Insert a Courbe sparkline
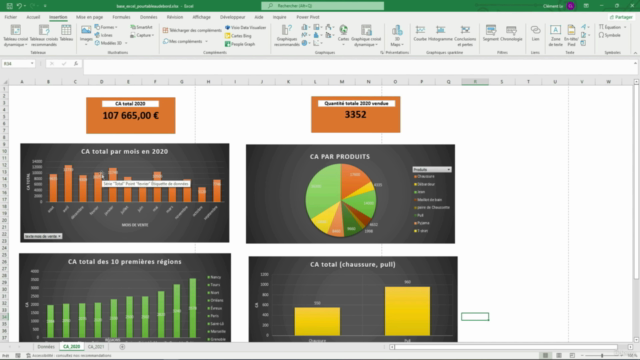This screenshot has width=640, height=360. (420, 33)
